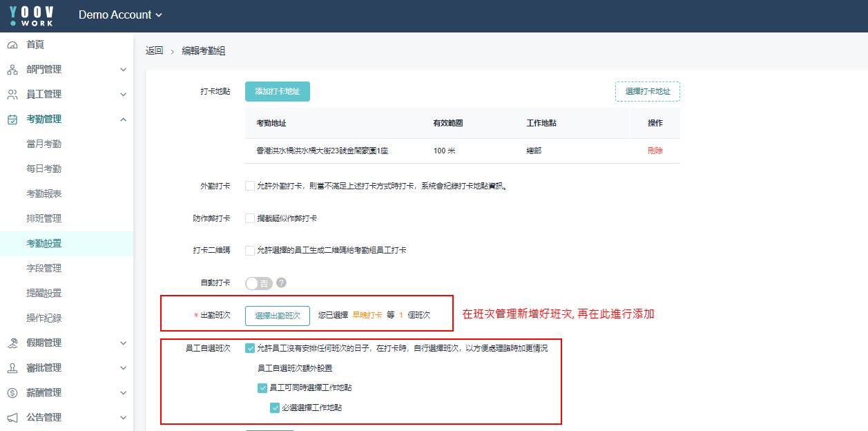The height and width of the screenshot is (431, 868).
Task: Click the 添加打卡地址 button
Action: tap(277, 91)
